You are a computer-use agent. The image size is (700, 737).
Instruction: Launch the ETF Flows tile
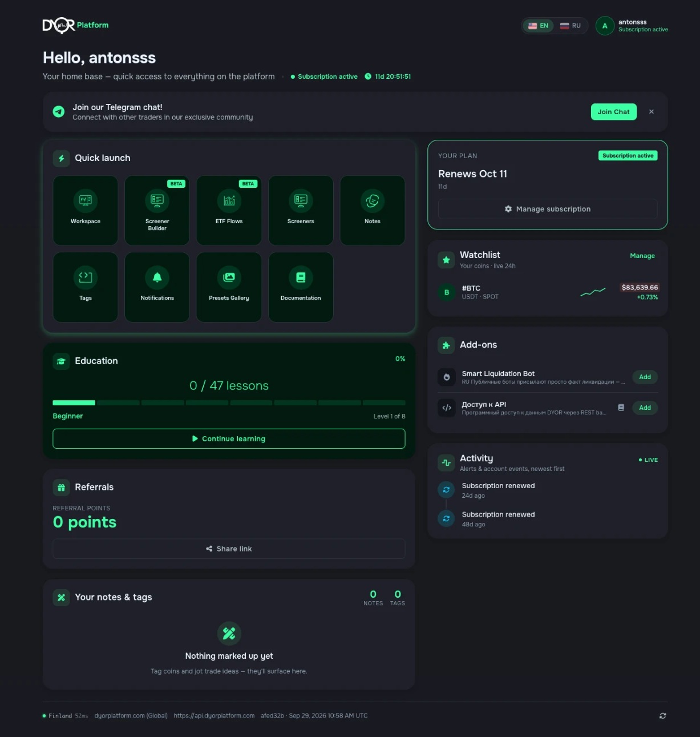(229, 211)
